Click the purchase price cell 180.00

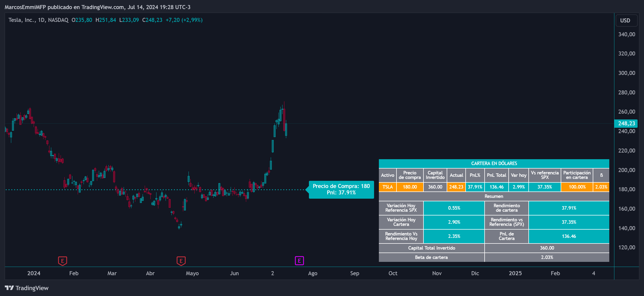[x=410, y=187]
